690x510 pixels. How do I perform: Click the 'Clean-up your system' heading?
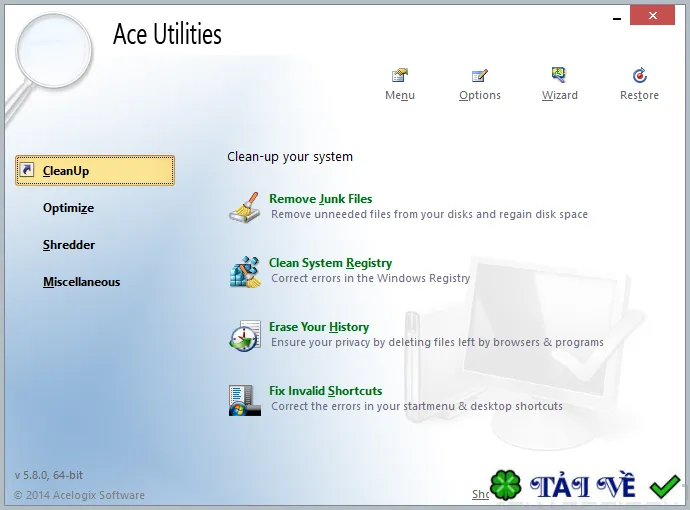[x=290, y=157]
